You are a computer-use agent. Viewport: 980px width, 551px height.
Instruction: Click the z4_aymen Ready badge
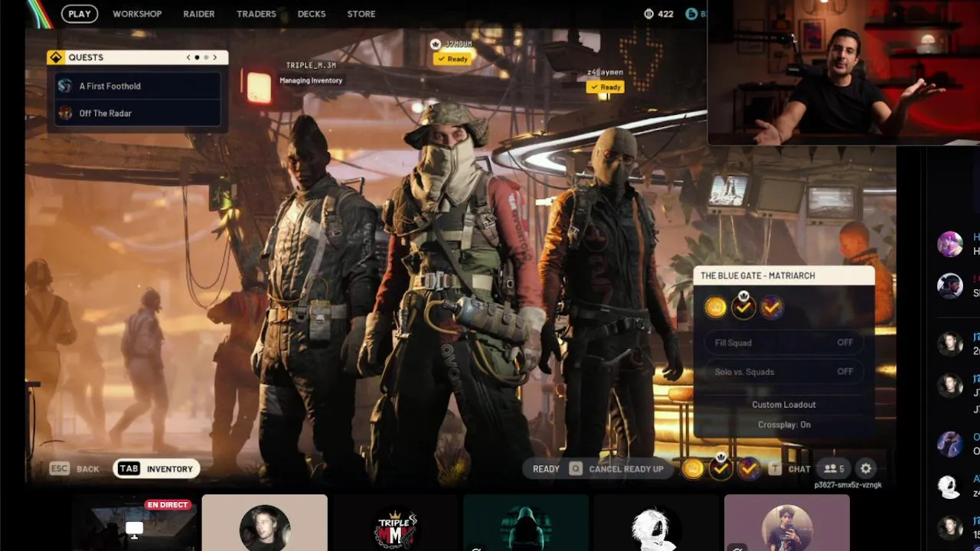pyautogui.click(x=606, y=87)
